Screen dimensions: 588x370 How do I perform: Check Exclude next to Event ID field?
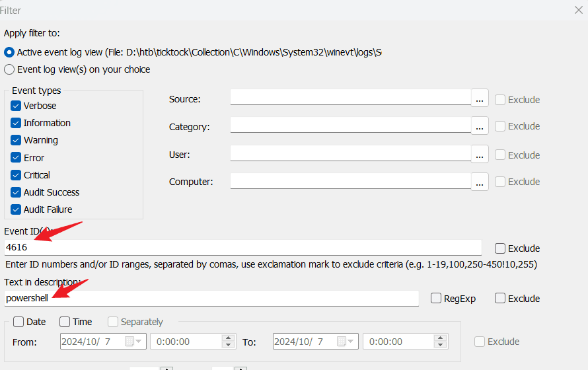click(500, 248)
